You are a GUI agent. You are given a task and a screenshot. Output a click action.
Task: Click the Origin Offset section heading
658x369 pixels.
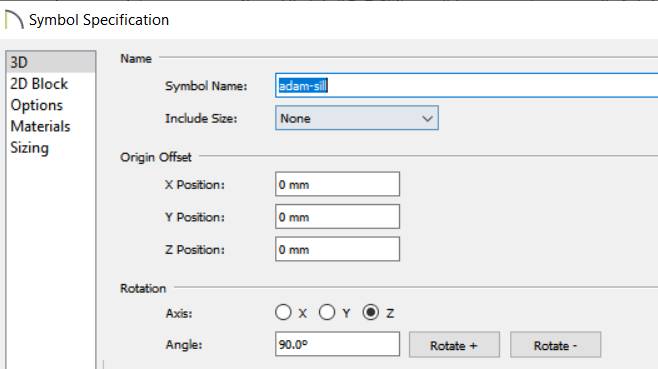coord(156,157)
